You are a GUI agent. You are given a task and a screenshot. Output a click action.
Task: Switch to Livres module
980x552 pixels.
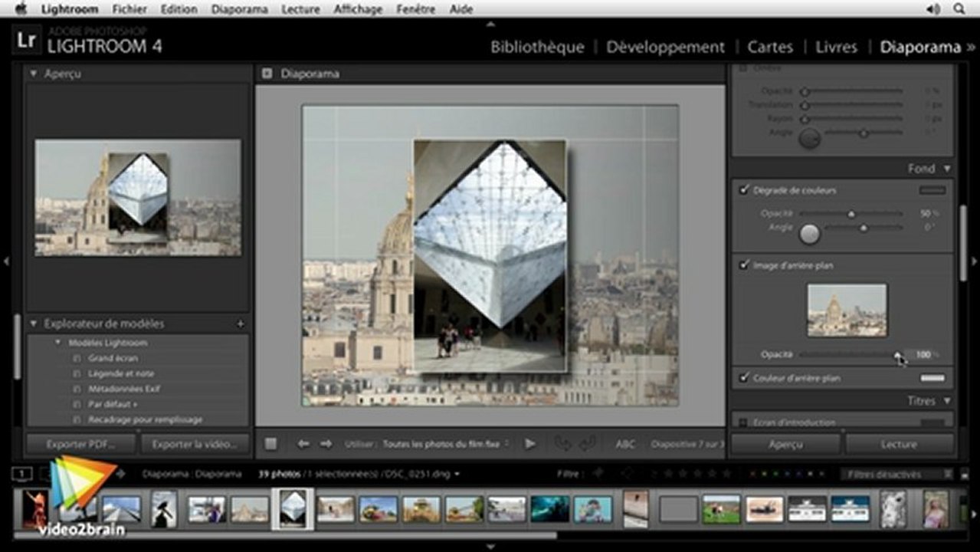coord(836,47)
